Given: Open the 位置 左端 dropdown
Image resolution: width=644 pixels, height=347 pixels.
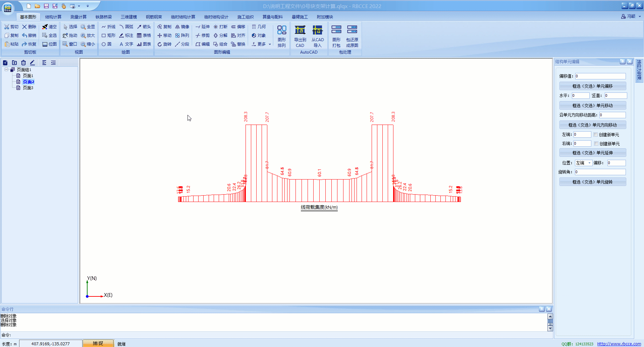Looking at the screenshot, I should (583, 163).
